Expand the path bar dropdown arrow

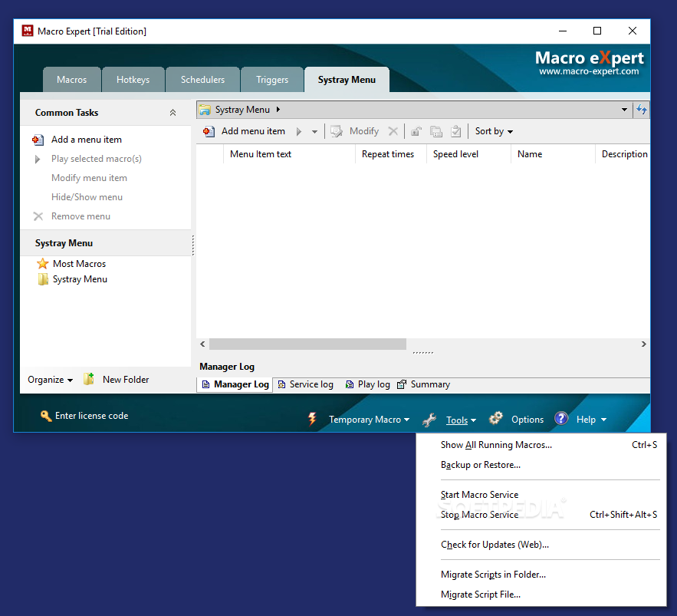click(x=624, y=110)
